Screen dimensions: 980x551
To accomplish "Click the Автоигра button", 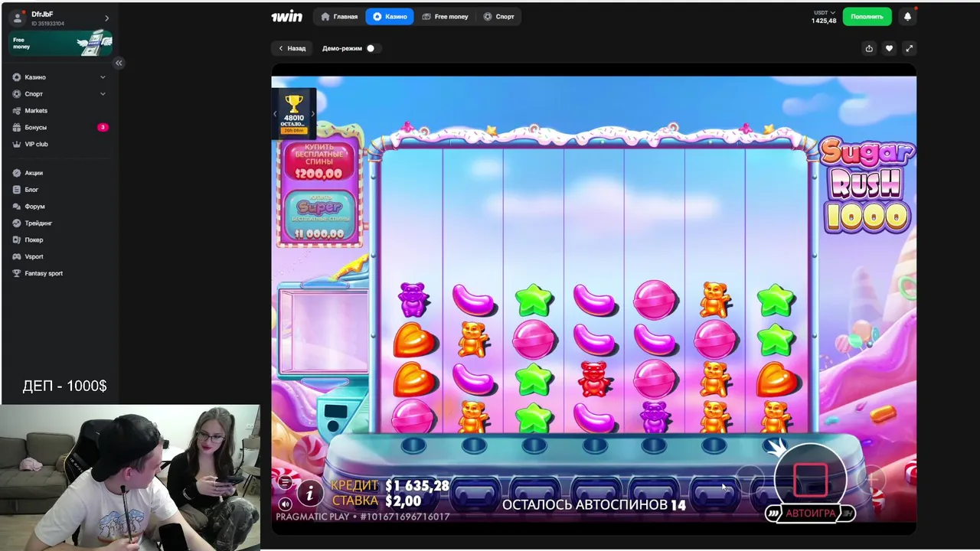I will pos(811,514).
